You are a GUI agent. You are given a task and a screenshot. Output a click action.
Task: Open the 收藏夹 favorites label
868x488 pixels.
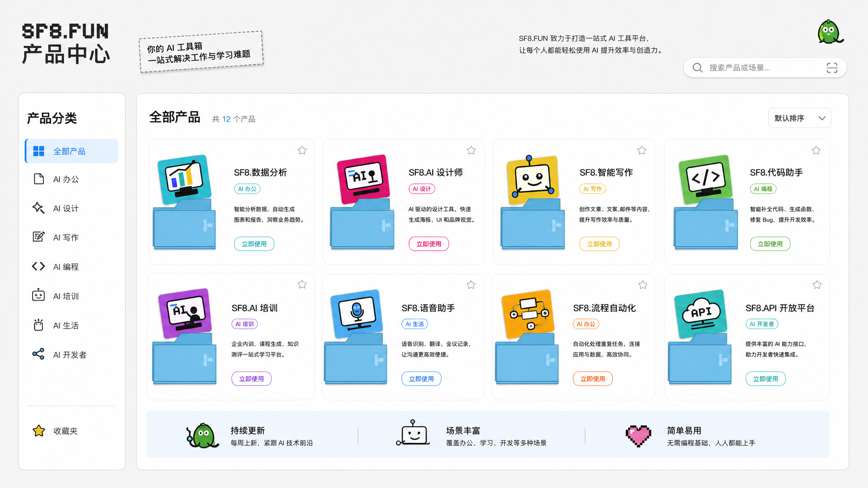pos(65,431)
